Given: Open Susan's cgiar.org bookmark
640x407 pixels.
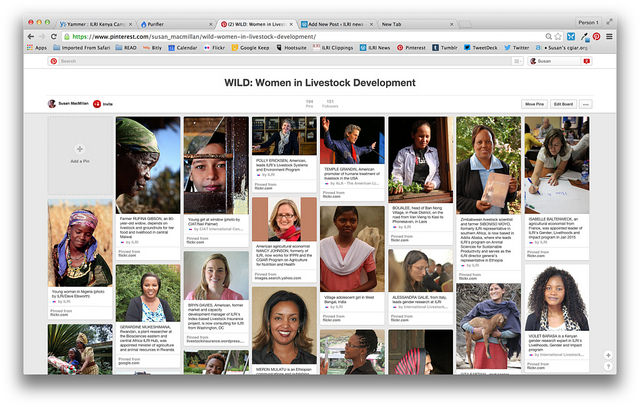Looking at the screenshot, I should point(562,48).
